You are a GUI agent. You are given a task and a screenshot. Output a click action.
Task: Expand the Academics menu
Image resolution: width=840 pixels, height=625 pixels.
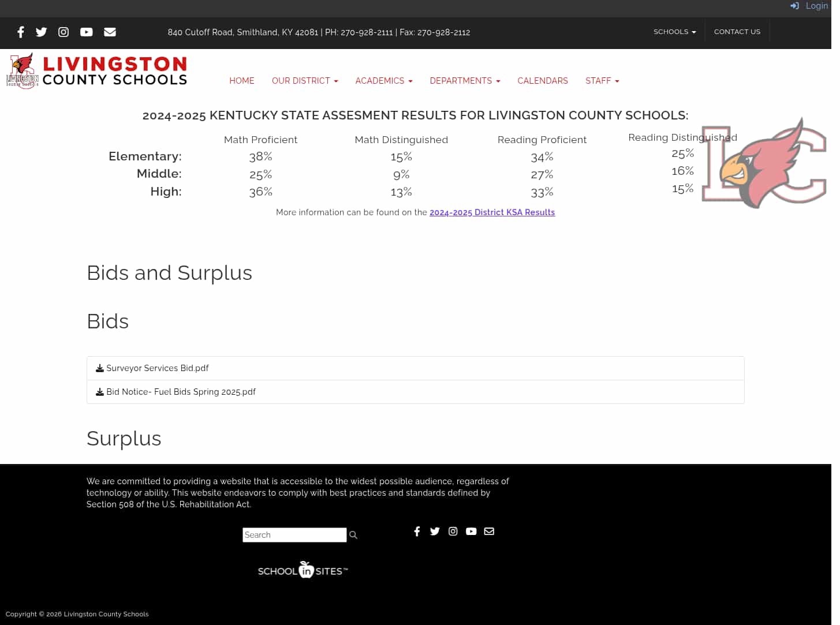pos(384,81)
